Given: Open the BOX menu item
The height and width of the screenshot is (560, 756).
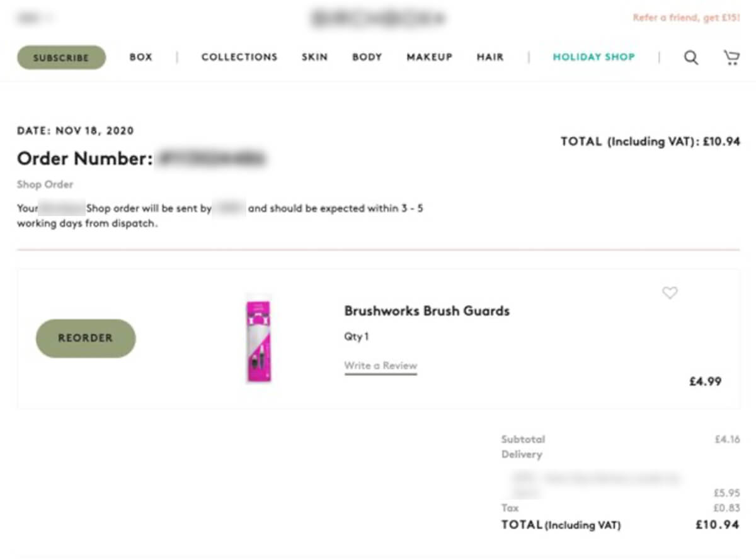Looking at the screenshot, I should pyautogui.click(x=140, y=57).
